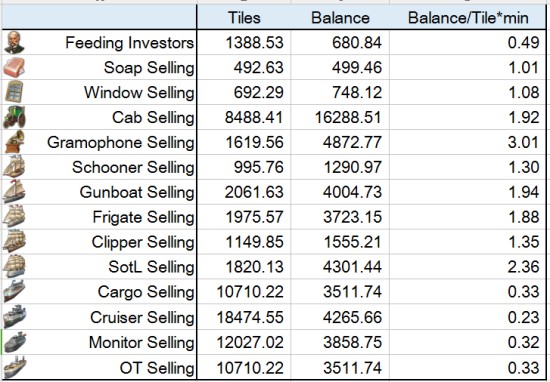550x382 pixels.
Task: Select the schooner ship icon
Action: 14,167
